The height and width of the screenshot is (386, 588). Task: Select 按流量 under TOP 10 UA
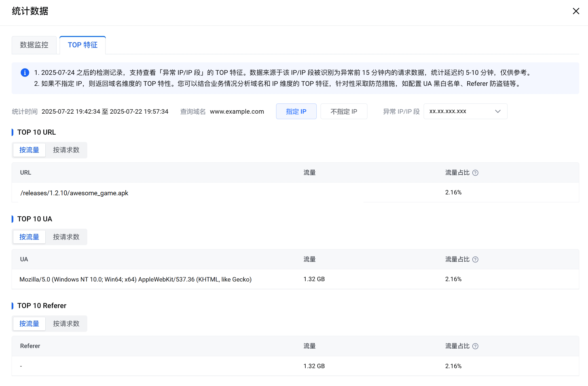(29, 237)
